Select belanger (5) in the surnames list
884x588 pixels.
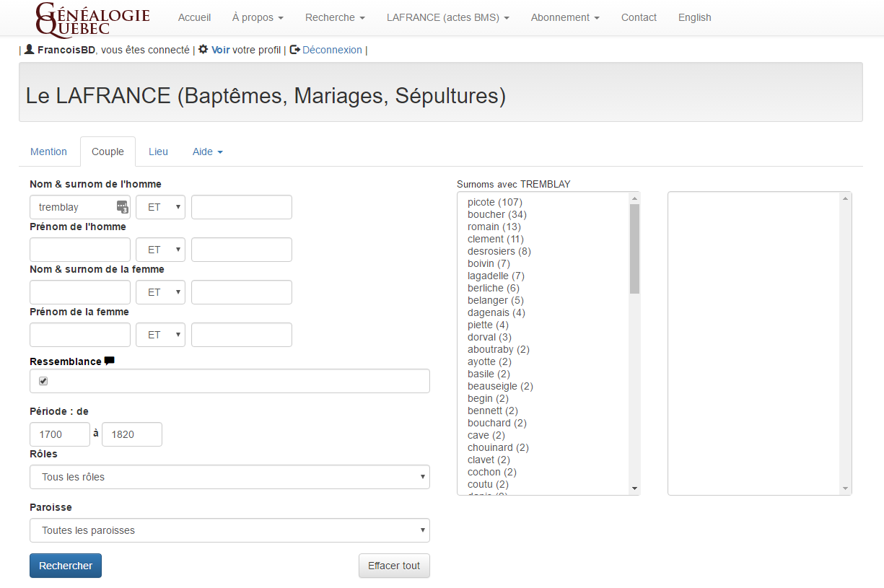[x=496, y=300]
